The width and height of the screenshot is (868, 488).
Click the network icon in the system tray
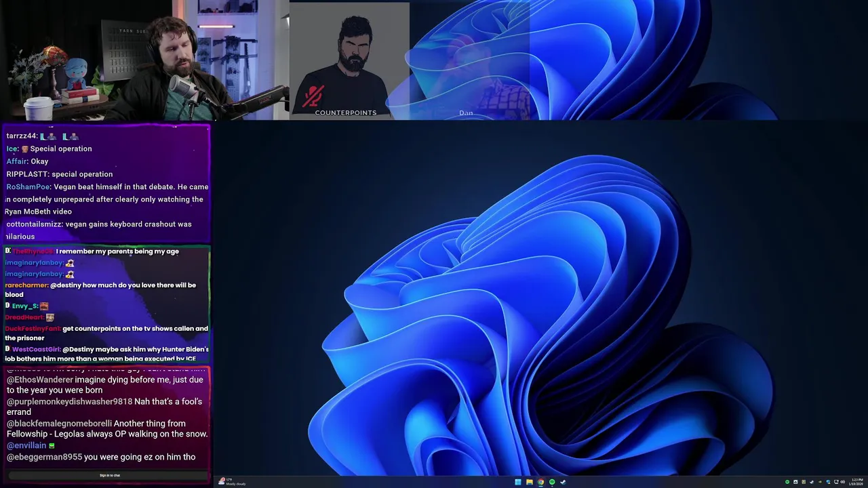836,482
